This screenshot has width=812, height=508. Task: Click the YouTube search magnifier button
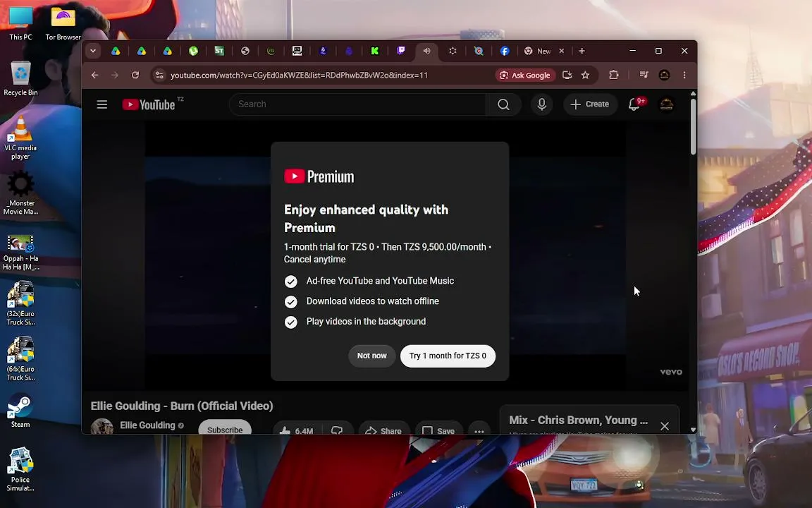[503, 104]
